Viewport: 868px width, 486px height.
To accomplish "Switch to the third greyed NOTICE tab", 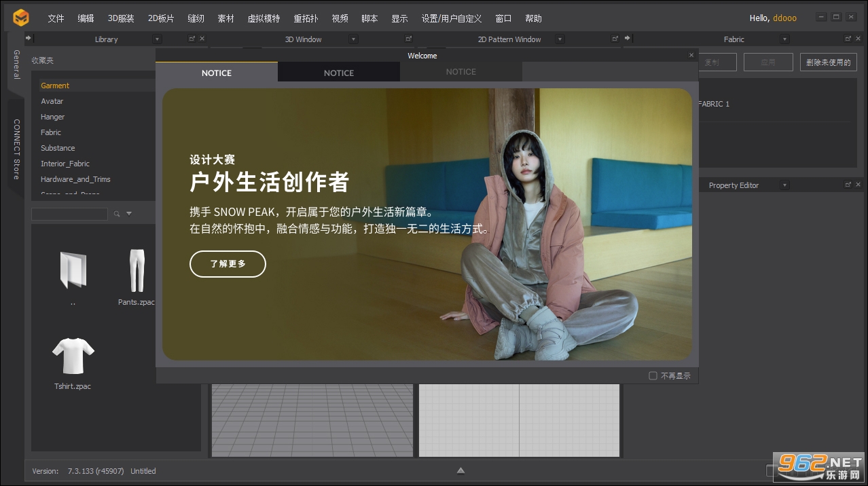I will click(x=461, y=71).
